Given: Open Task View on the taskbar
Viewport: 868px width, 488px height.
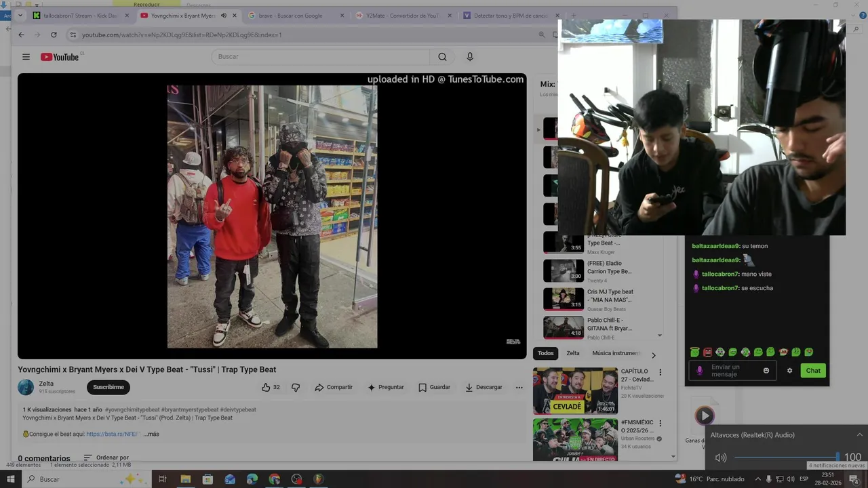Looking at the screenshot, I should (163, 479).
